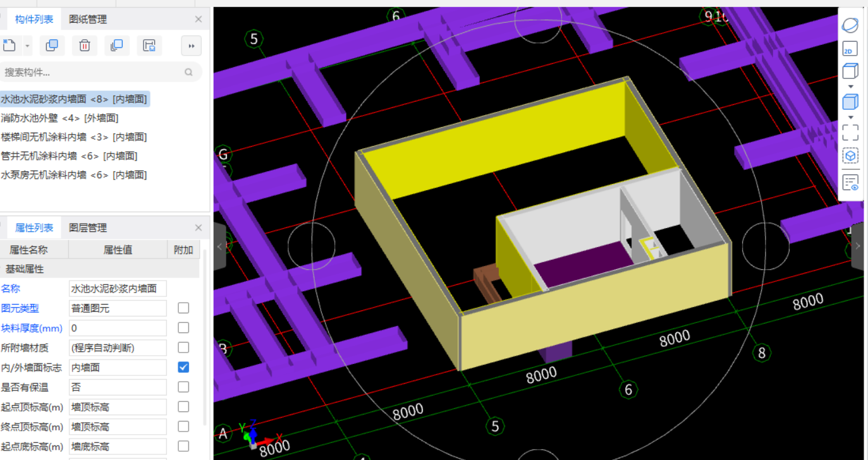Click the full-screen zoom extents icon
The height and width of the screenshot is (460, 868).
[x=850, y=133]
